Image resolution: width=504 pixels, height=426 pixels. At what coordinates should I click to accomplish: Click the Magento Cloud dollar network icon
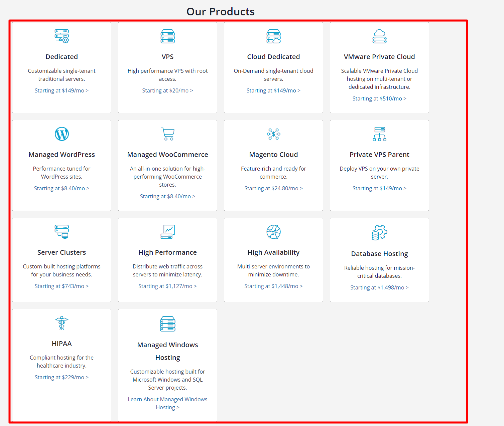click(273, 134)
